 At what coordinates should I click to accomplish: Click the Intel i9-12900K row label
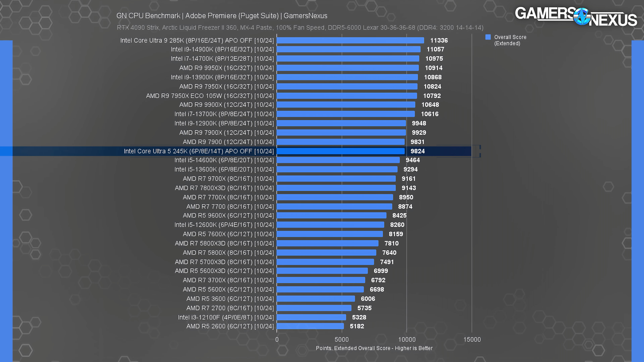224,123
